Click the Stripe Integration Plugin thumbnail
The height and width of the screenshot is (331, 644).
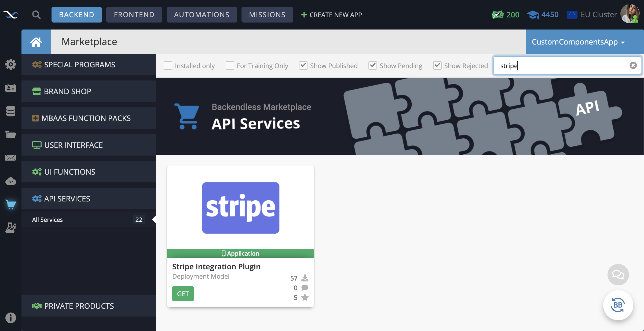pos(241,207)
